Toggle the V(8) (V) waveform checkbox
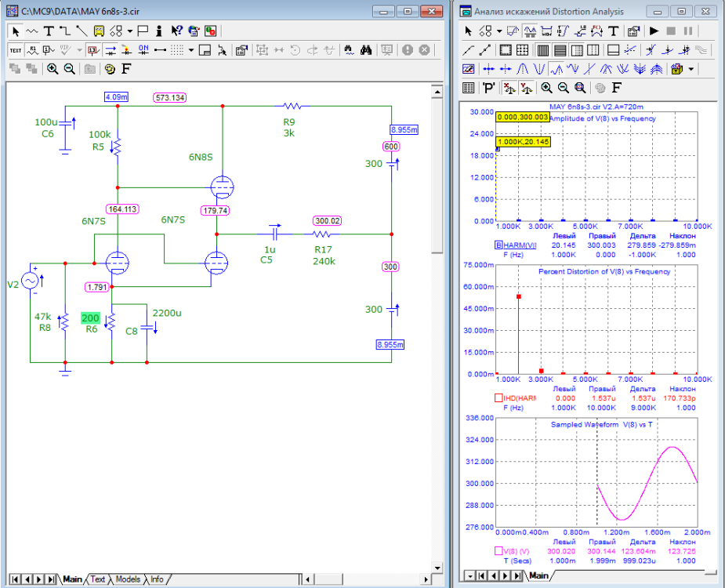 click(x=498, y=551)
